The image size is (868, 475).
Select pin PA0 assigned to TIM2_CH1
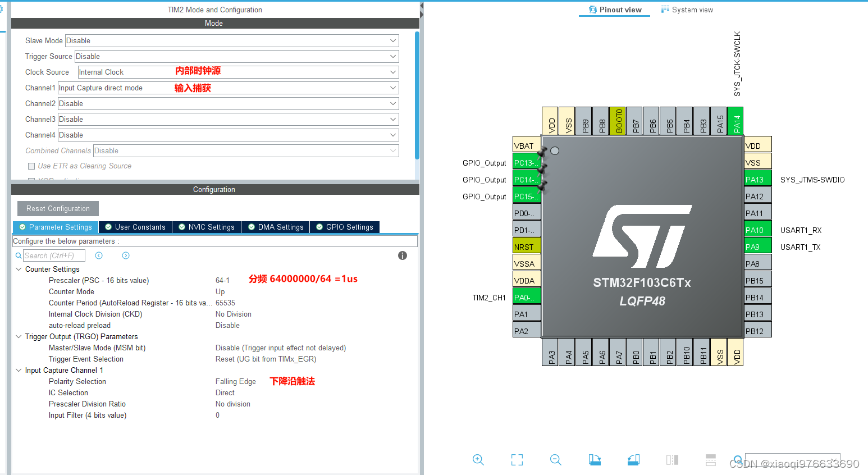[x=527, y=296]
